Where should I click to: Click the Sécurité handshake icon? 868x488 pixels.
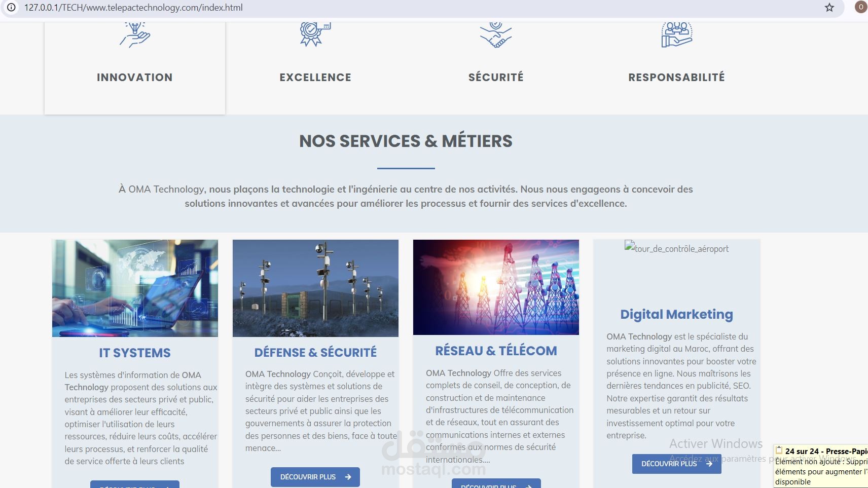tap(496, 35)
